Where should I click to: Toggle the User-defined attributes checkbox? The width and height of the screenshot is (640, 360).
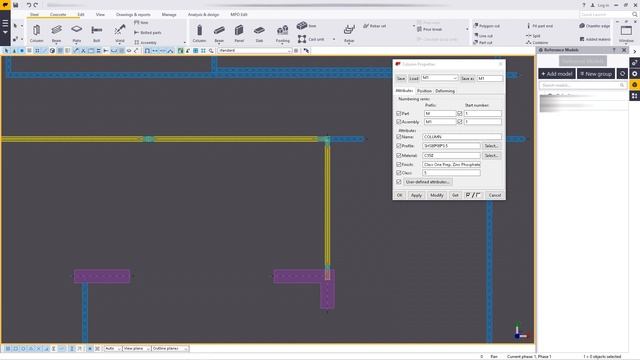pyautogui.click(x=398, y=182)
